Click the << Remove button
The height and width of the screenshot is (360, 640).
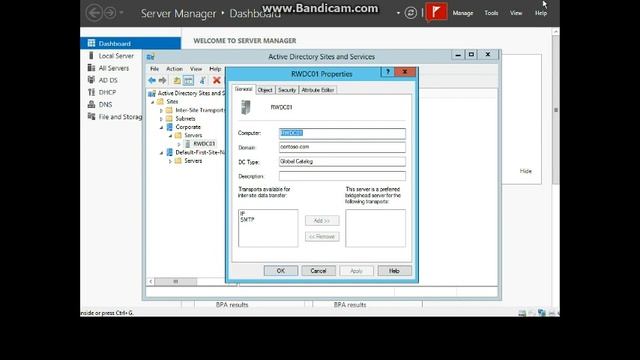(x=322, y=236)
